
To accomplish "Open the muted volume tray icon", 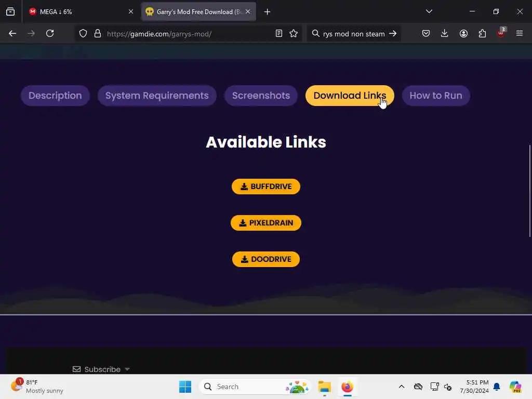I will [x=448, y=387].
